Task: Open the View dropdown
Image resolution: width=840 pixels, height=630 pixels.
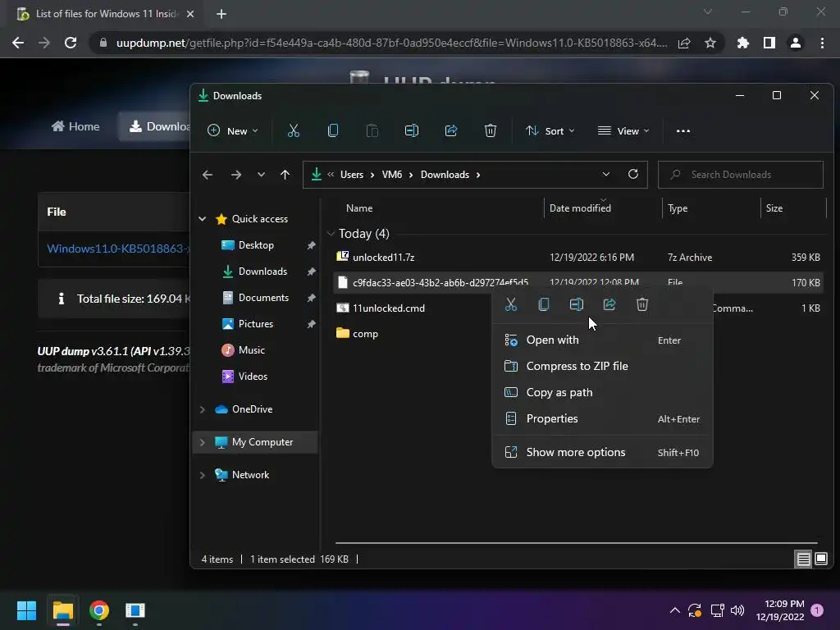Action: pos(623,130)
